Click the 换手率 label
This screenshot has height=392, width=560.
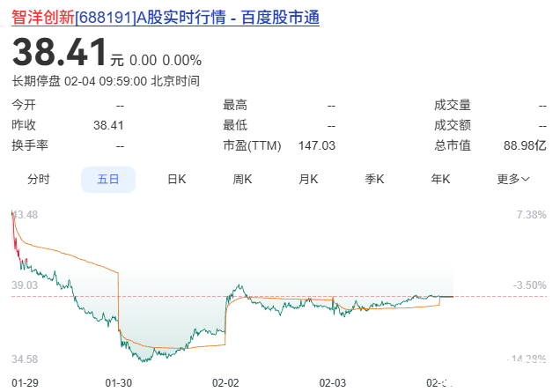30,145
